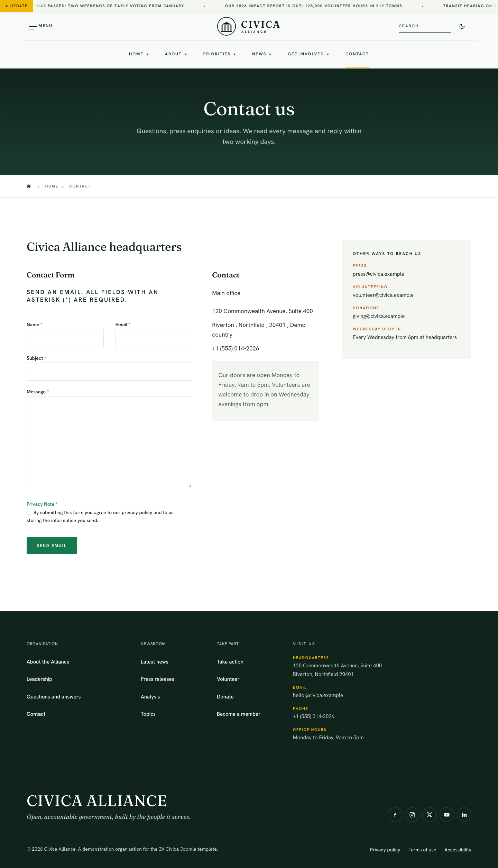Select the Contact navigation tab

pyautogui.click(x=357, y=54)
